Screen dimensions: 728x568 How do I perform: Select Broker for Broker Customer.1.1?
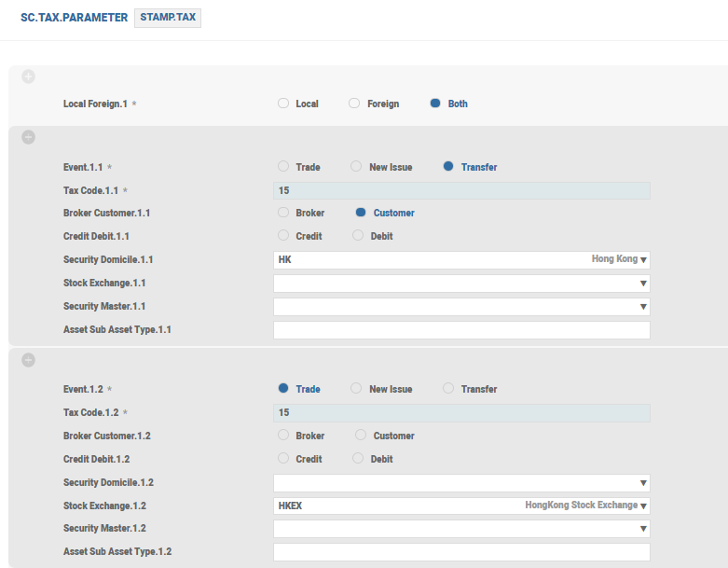point(283,213)
